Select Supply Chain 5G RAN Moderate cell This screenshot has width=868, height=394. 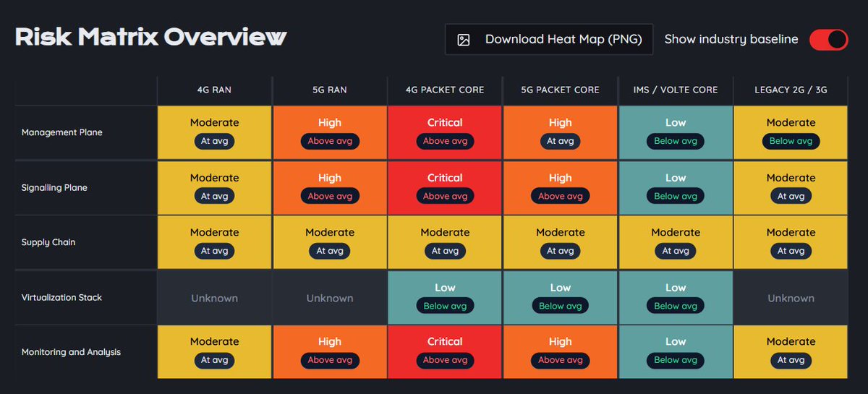[x=330, y=242]
